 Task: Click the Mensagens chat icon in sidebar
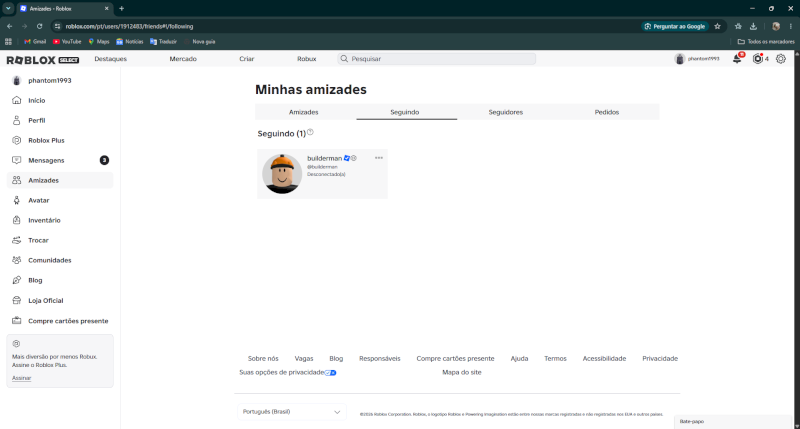point(17,160)
